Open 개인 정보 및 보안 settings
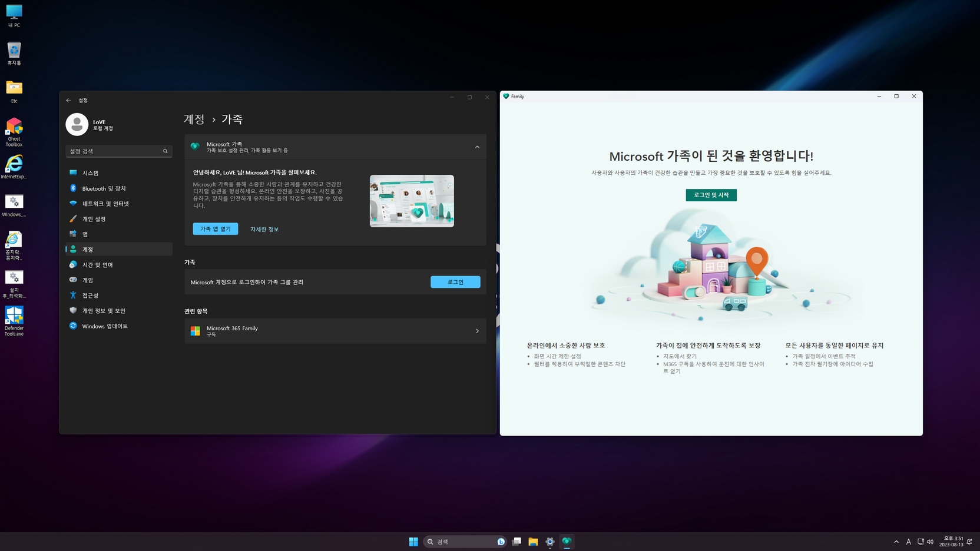980x551 pixels. click(x=119, y=311)
